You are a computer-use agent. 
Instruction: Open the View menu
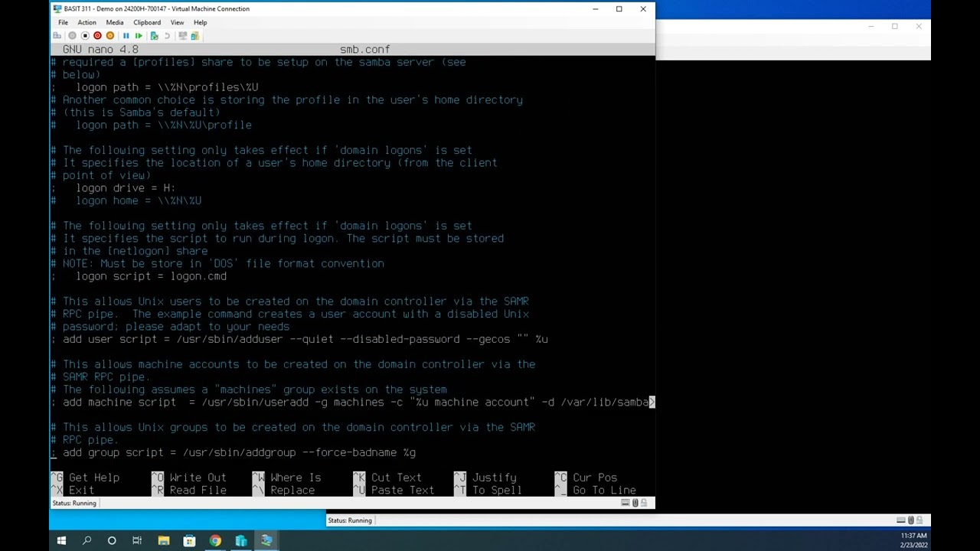pos(177,22)
